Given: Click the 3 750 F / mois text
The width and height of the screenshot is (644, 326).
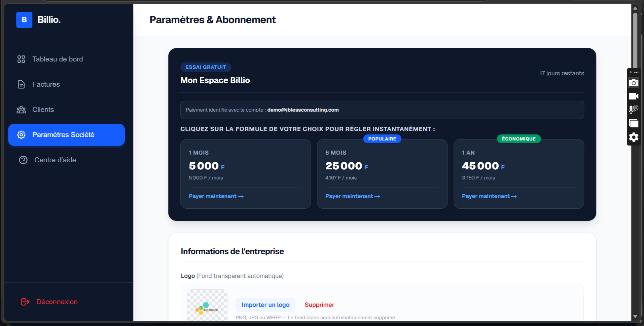Looking at the screenshot, I should tap(478, 178).
